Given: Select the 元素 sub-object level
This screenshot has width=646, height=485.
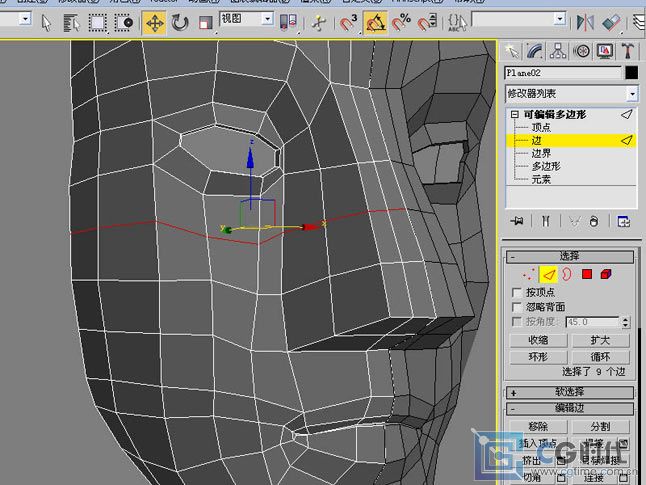Looking at the screenshot, I should tap(541, 179).
